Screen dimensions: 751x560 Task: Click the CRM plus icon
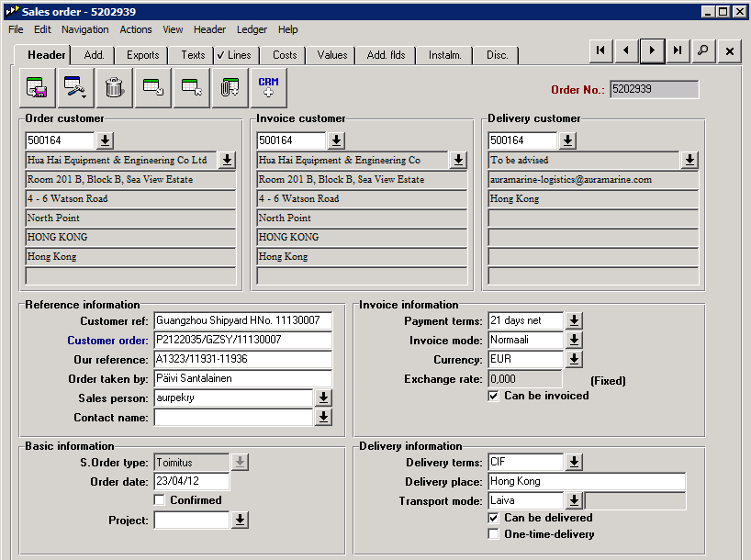coord(269,87)
